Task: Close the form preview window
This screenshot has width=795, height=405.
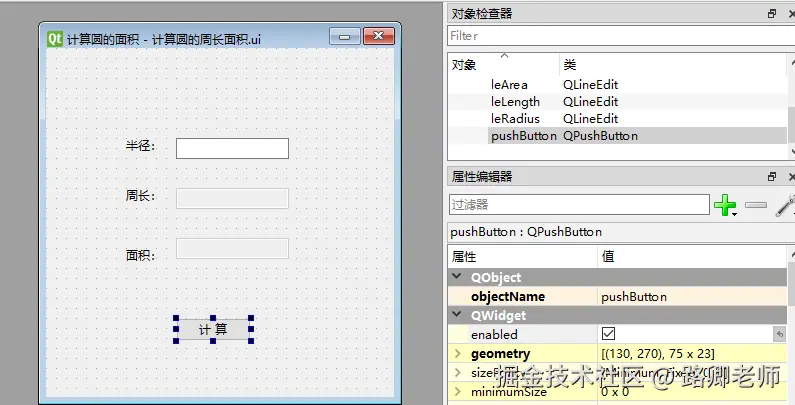Action: 379,36
